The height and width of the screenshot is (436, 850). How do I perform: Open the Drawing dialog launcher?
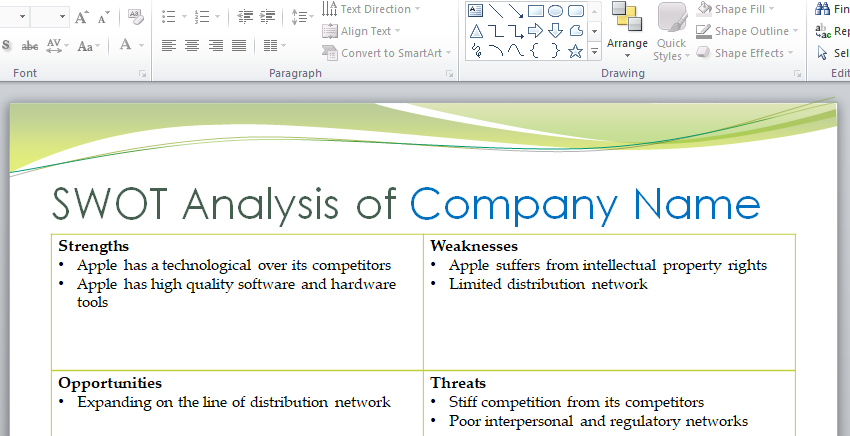[797, 74]
